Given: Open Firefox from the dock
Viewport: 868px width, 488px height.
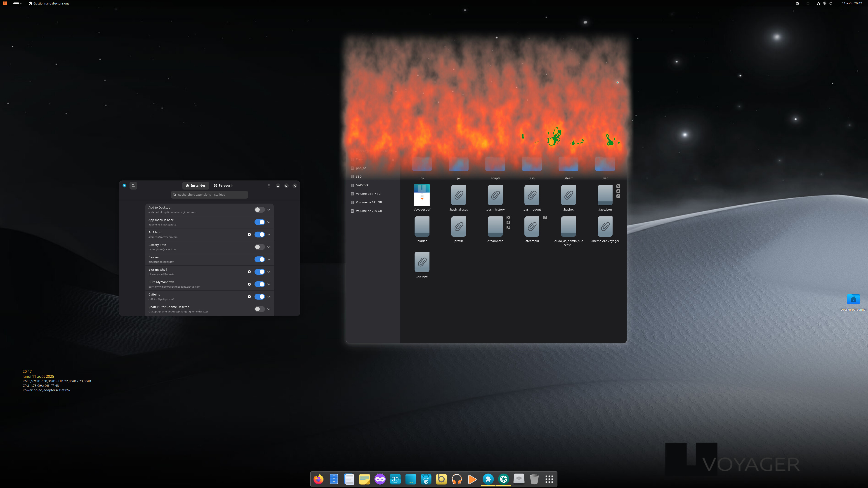Looking at the screenshot, I should pos(318,479).
